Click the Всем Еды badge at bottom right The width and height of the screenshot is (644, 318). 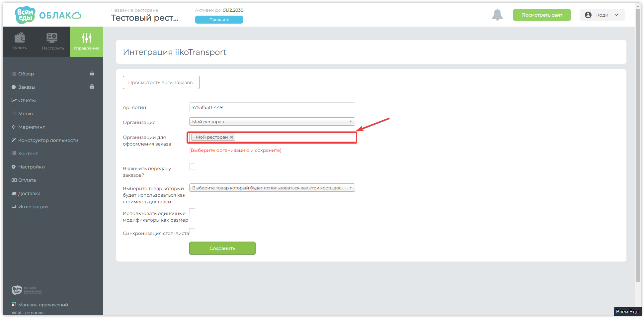click(x=628, y=312)
